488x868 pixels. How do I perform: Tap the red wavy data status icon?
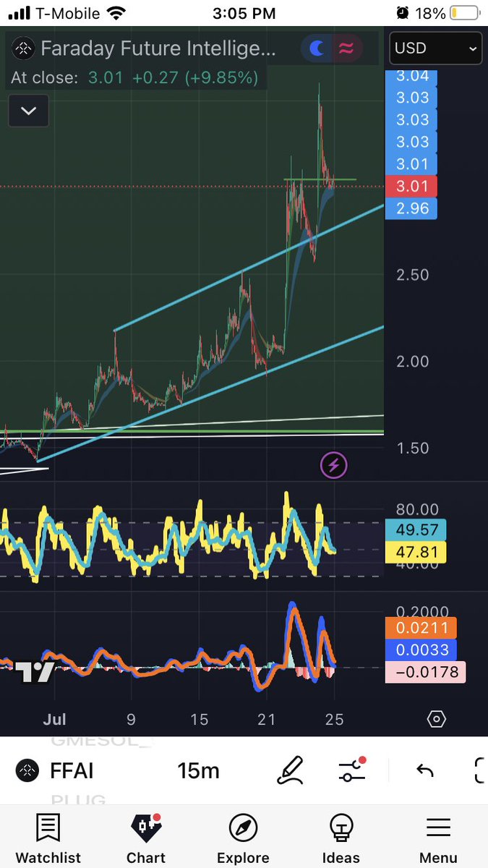tap(347, 48)
